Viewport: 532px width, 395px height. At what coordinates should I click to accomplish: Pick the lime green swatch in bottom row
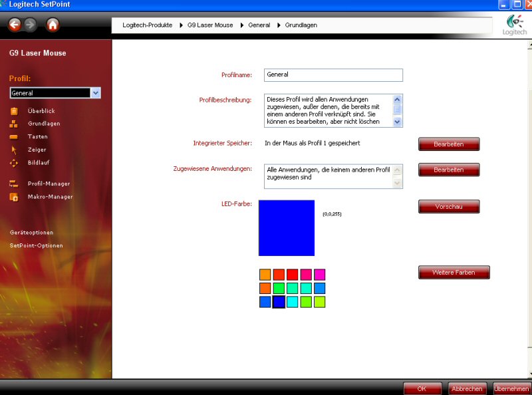(306, 302)
